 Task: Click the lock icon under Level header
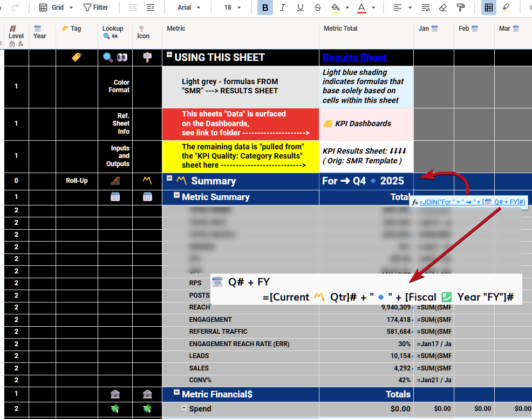(12, 44)
